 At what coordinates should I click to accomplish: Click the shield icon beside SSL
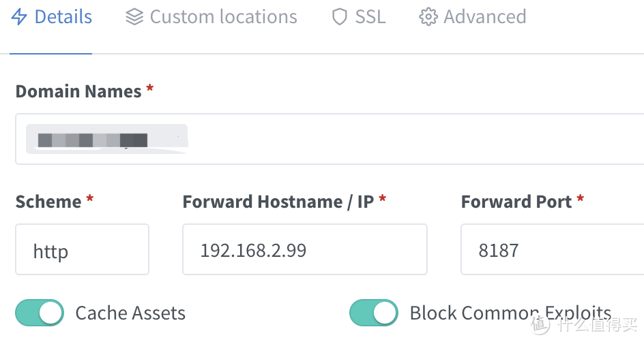pos(339,17)
